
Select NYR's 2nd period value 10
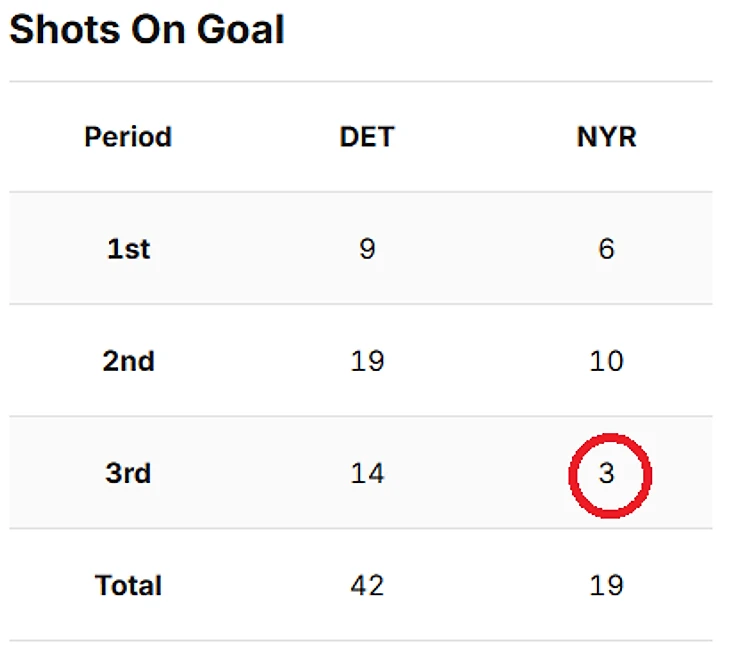[606, 361]
